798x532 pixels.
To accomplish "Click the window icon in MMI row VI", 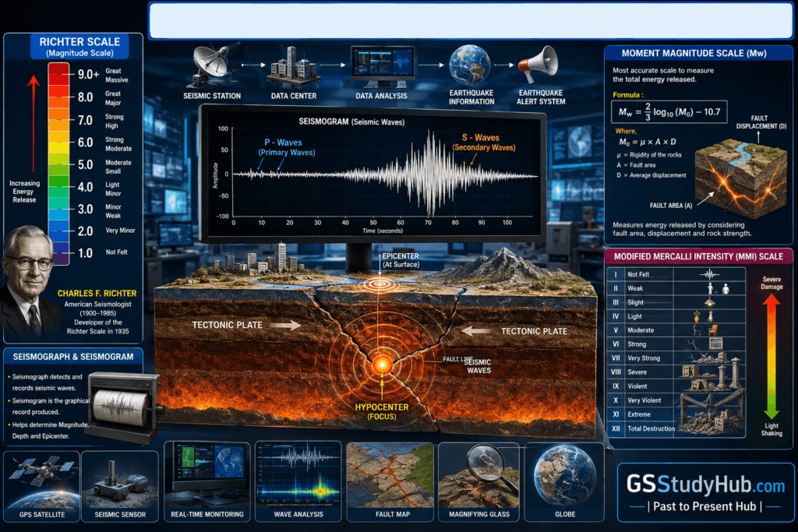I will 715,344.
